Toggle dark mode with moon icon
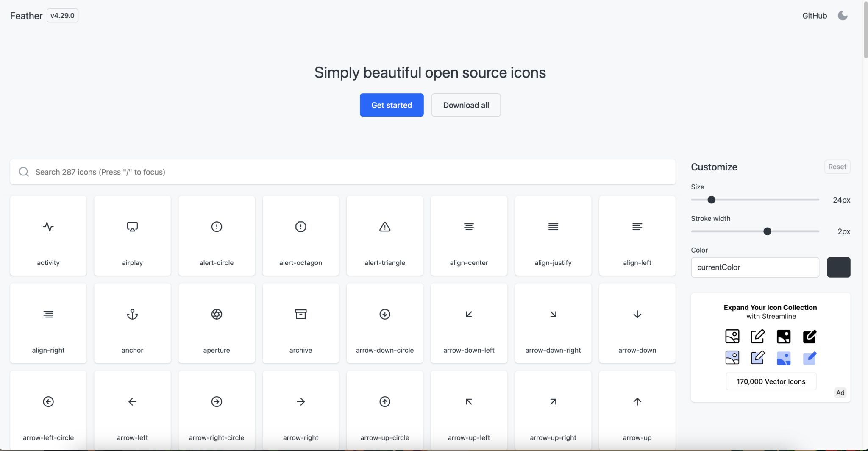Viewport: 868px width, 451px height. coord(843,16)
